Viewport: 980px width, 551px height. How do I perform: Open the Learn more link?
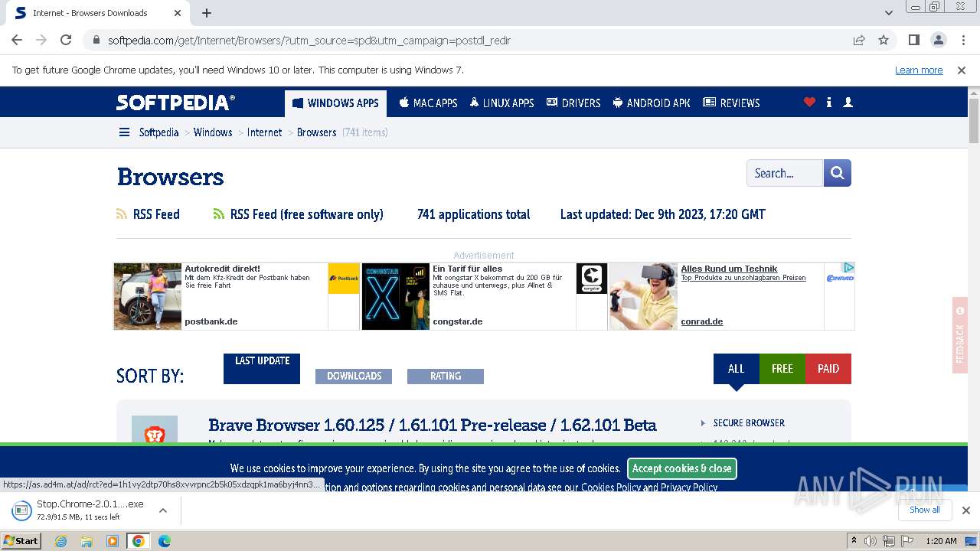click(919, 70)
